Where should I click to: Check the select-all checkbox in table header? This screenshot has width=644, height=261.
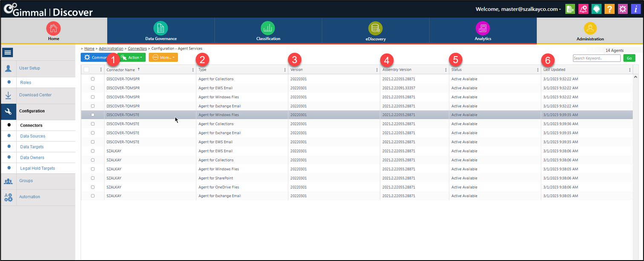click(86, 70)
